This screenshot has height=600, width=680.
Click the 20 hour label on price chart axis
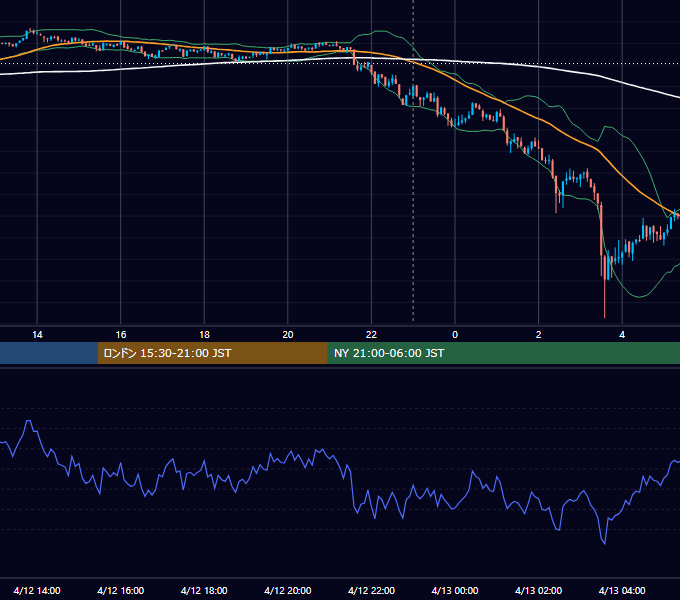(288, 335)
